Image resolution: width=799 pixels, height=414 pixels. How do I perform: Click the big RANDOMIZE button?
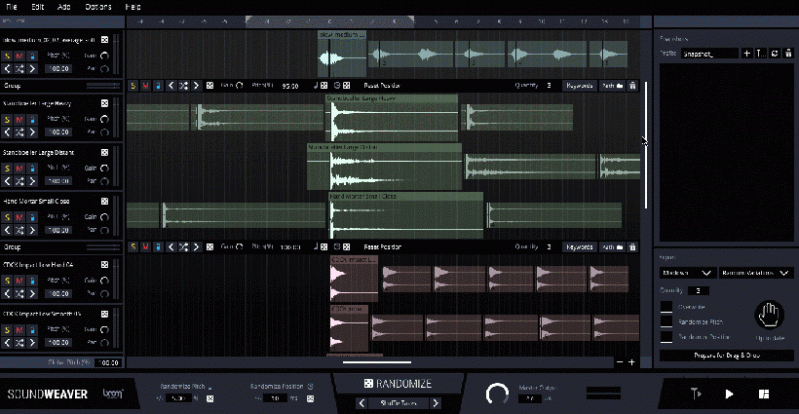point(398,384)
